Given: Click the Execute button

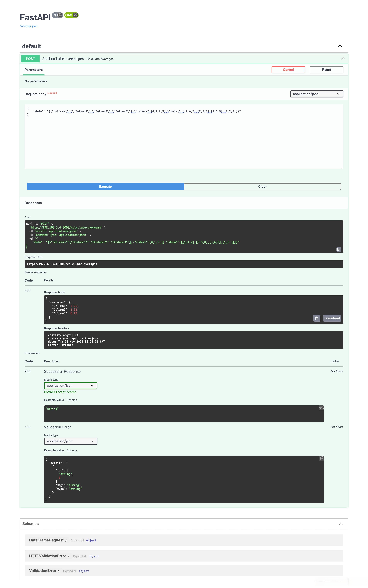Looking at the screenshot, I should click(105, 186).
